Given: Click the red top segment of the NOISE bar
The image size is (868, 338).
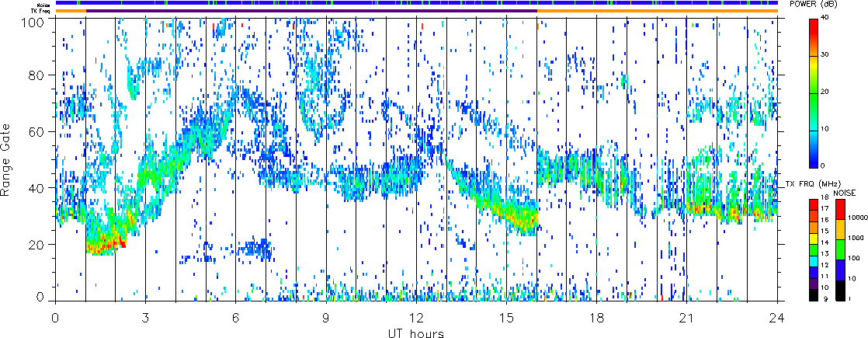Looking at the screenshot, I should click(x=839, y=210).
